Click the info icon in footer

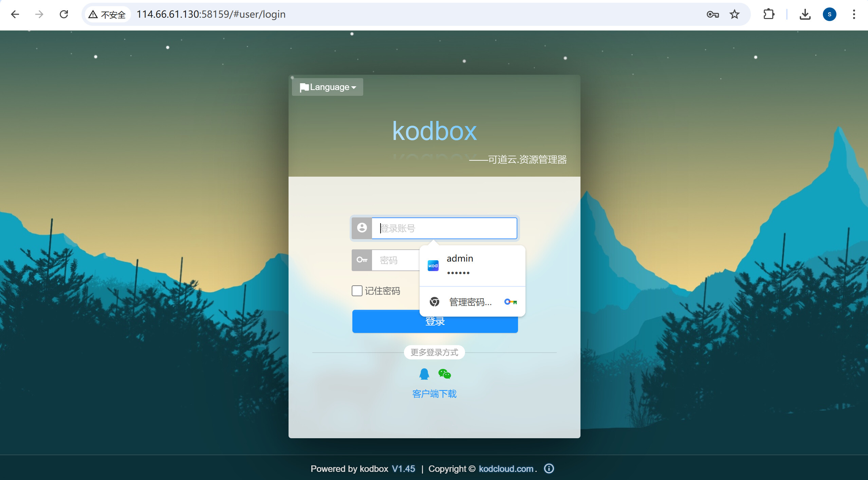pos(549,468)
